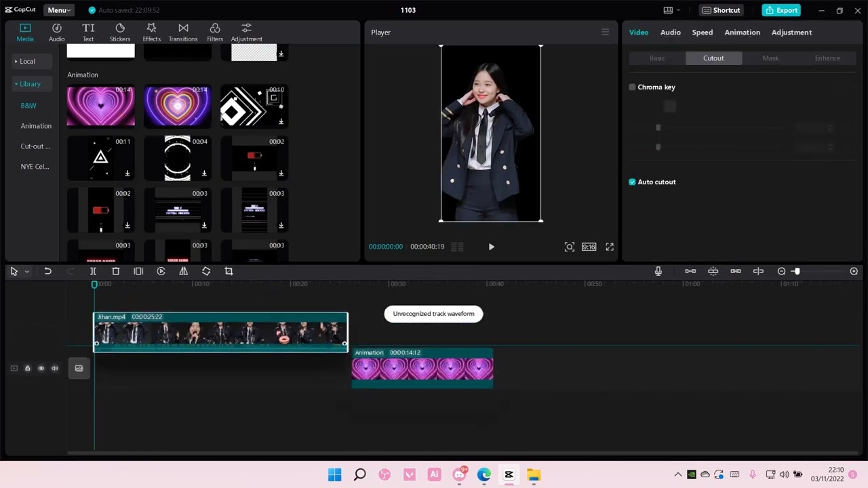Uncheck the Auto cutout checkbox
Viewport: 868px width, 488px height.
[632, 182]
